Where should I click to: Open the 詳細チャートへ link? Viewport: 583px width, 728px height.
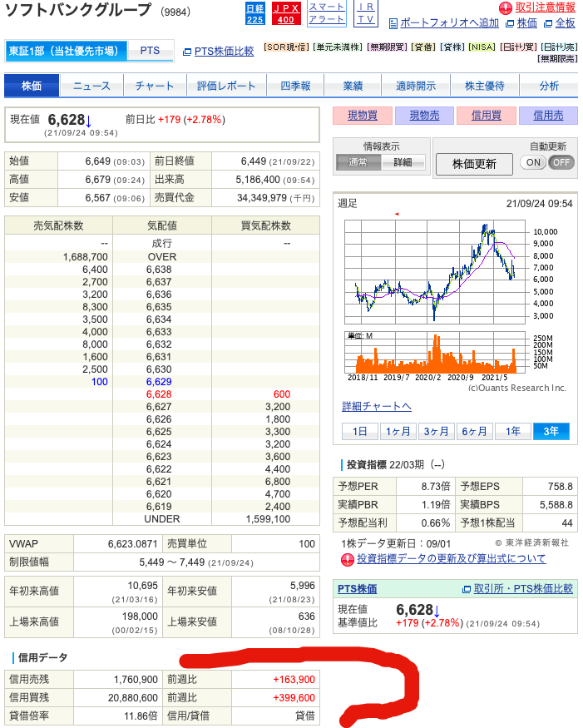[377, 407]
